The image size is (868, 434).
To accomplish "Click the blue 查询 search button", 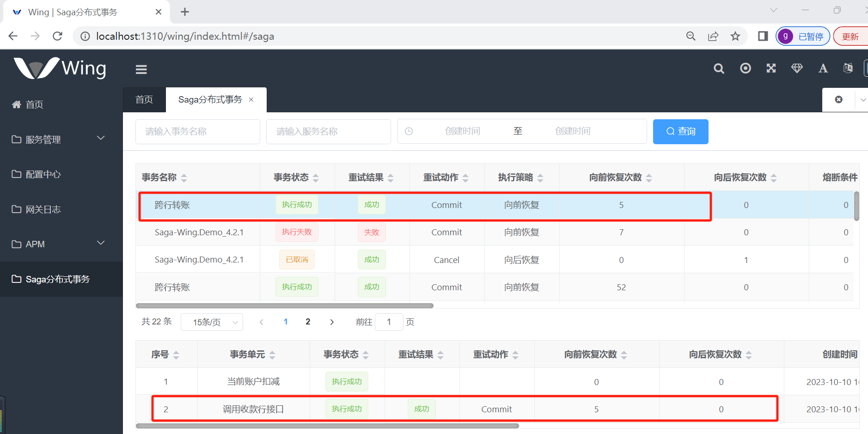I will click(x=681, y=132).
